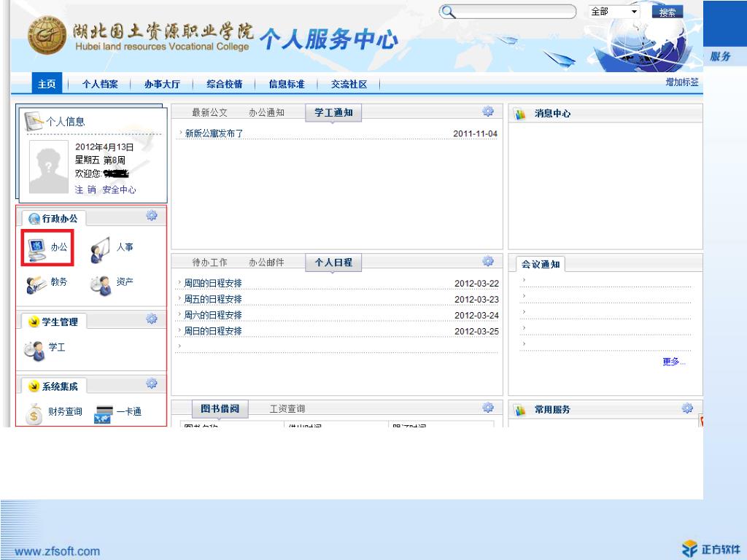This screenshot has width=747, height=560.
Task: Open the 资产 assets icon
Action: click(x=100, y=284)
